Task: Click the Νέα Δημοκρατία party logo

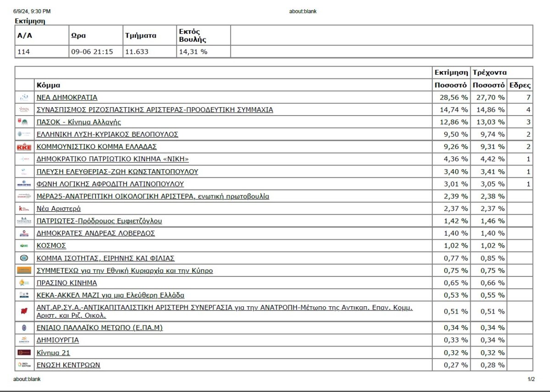Action: click(24, 97)
